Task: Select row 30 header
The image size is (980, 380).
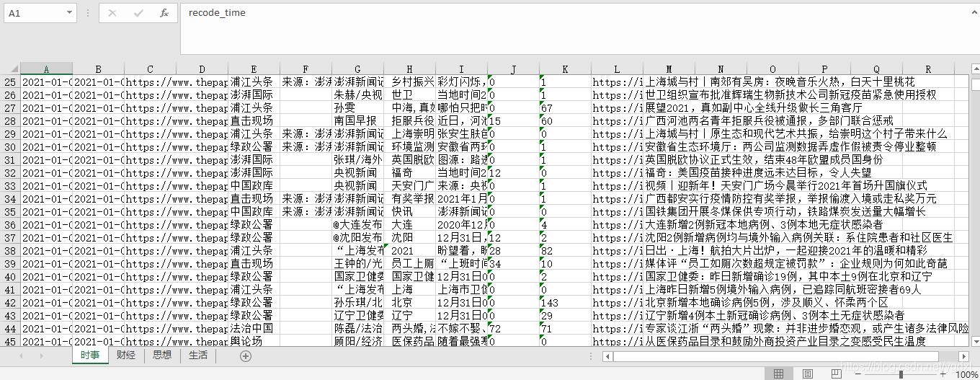Action: (10, 146)
